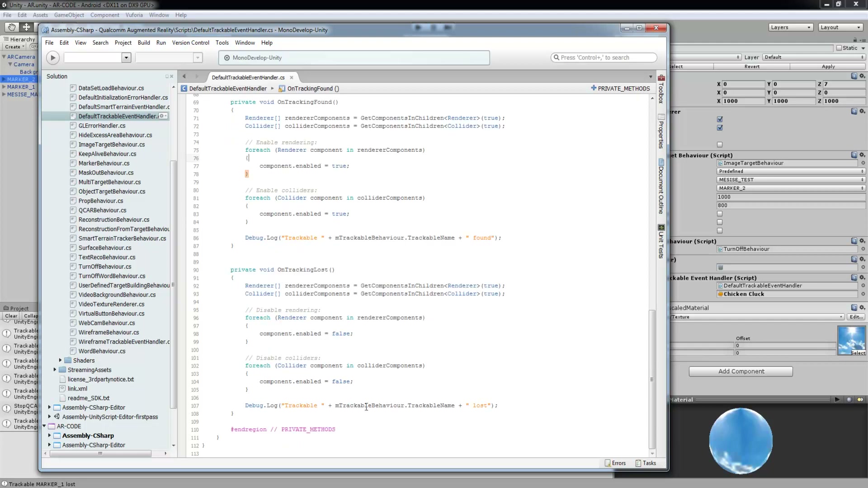Screen dimensions: 868x488
Task: Select the Move tool in Unity toolbar
Action: (x=27, y=27)
